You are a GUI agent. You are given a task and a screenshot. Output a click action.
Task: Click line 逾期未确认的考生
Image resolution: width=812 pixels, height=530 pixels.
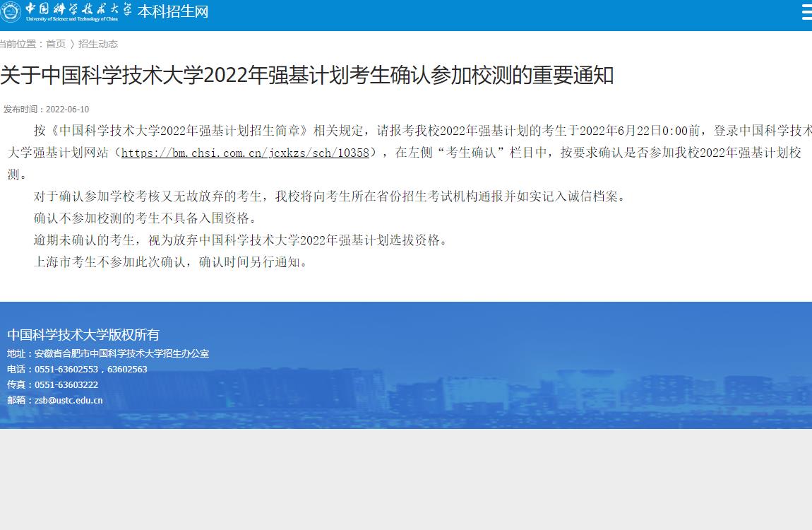pyautogui.click(x=241, y=240)
